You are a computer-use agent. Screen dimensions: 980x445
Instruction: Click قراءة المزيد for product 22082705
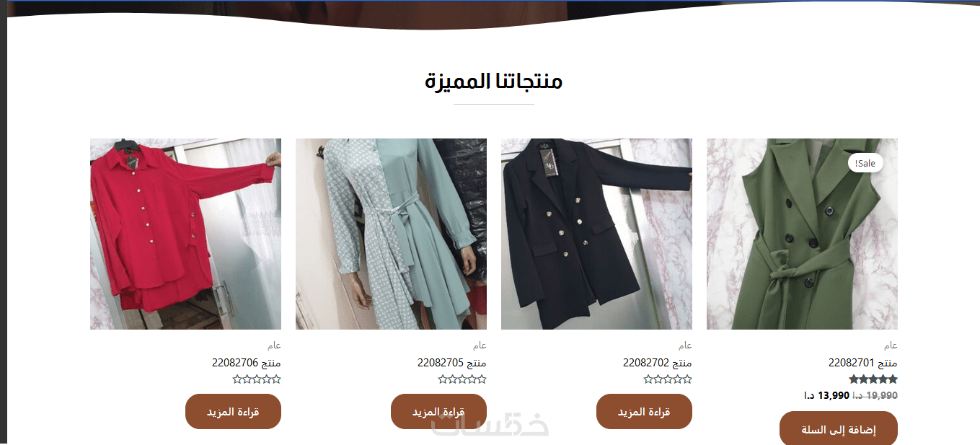click(x=438, y=411)
